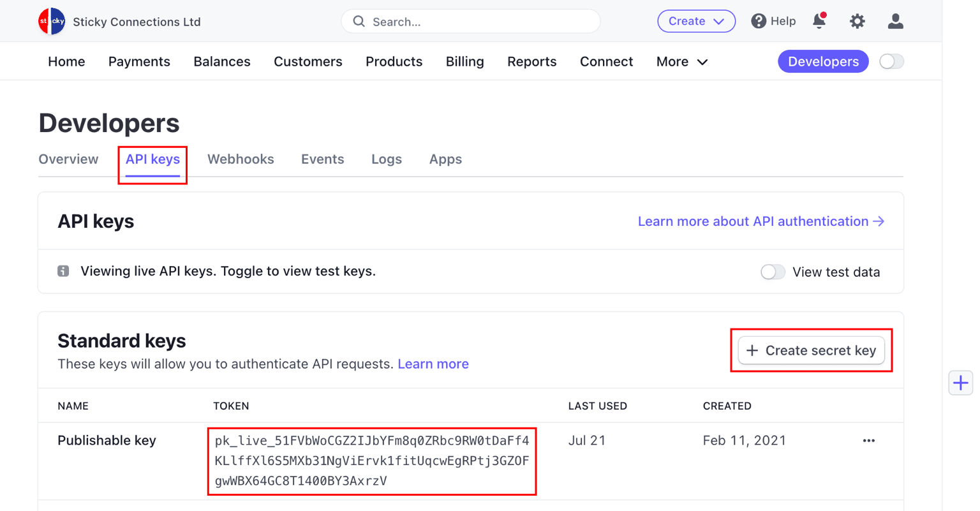Open Learn more about API authentication link

tap(761, 221)
